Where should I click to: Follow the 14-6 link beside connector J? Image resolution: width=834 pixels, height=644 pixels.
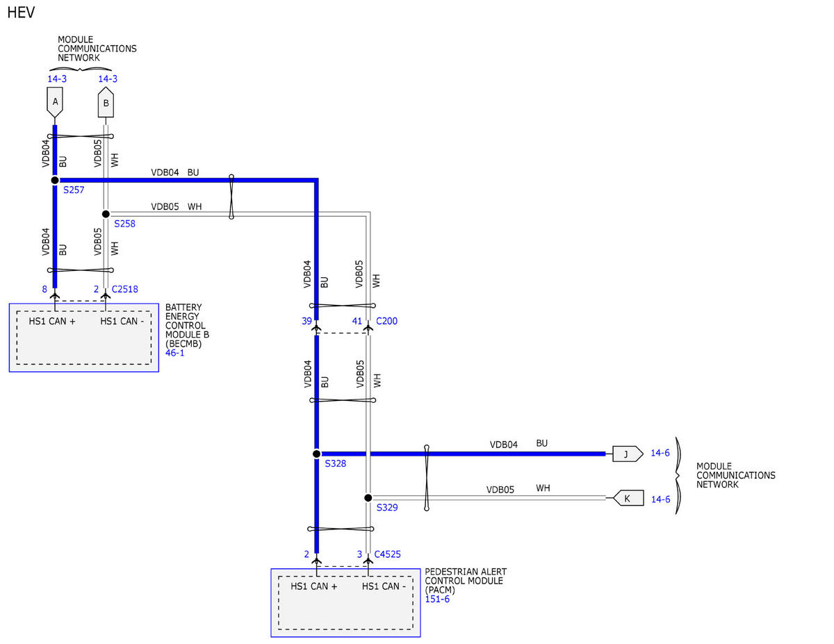pos(660,453)
